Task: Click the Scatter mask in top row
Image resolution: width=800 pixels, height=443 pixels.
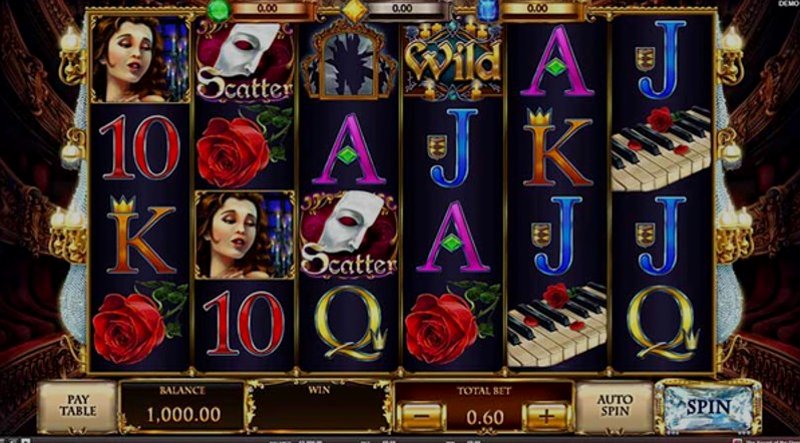Action: 245,61
